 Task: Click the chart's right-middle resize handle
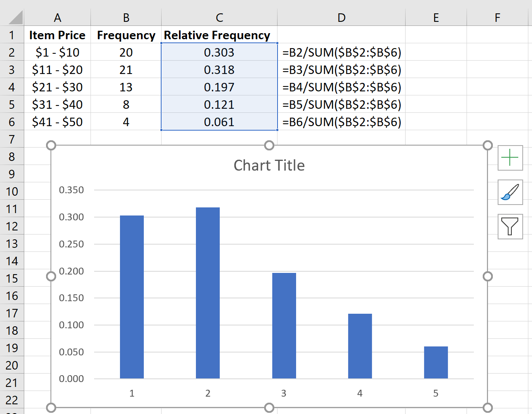tap(488, 276)
